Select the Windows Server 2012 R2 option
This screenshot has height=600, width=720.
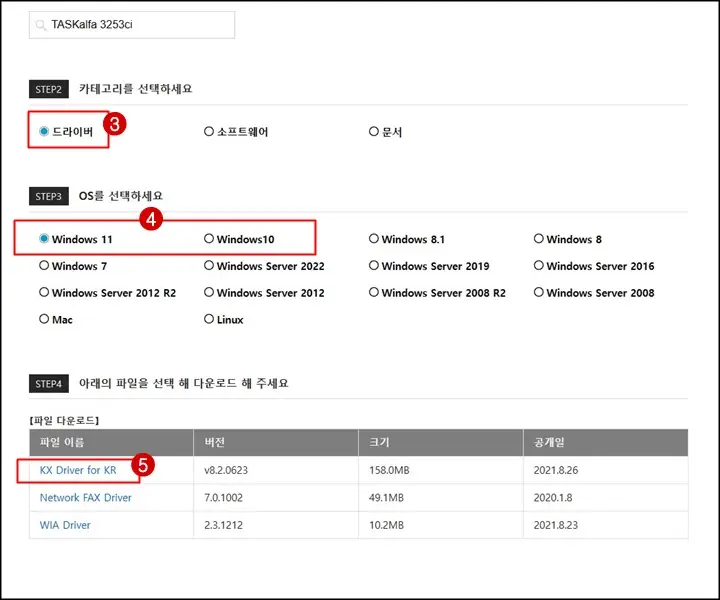(x=44, y=292)
